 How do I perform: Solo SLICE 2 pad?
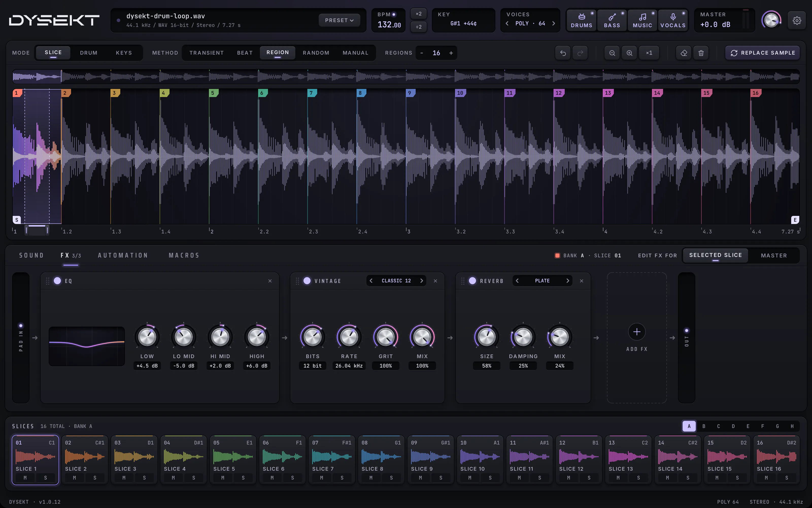(x=95, y=478)
